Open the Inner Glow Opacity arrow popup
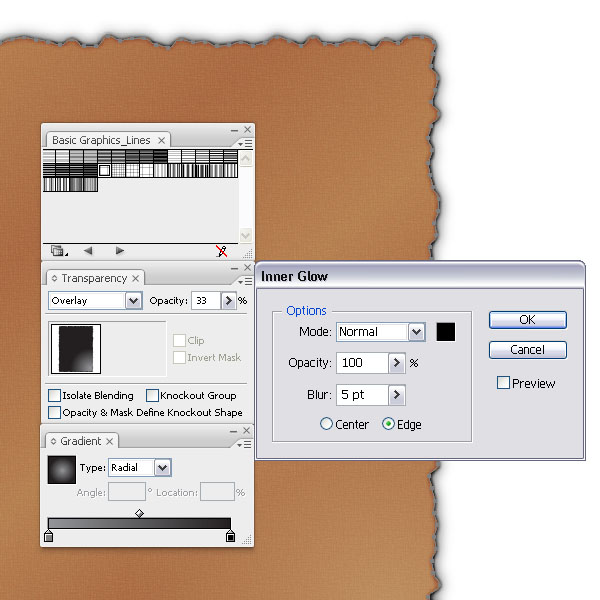This screenshot has width=600, height=600. pyautogui.click(x=397, y=363)
